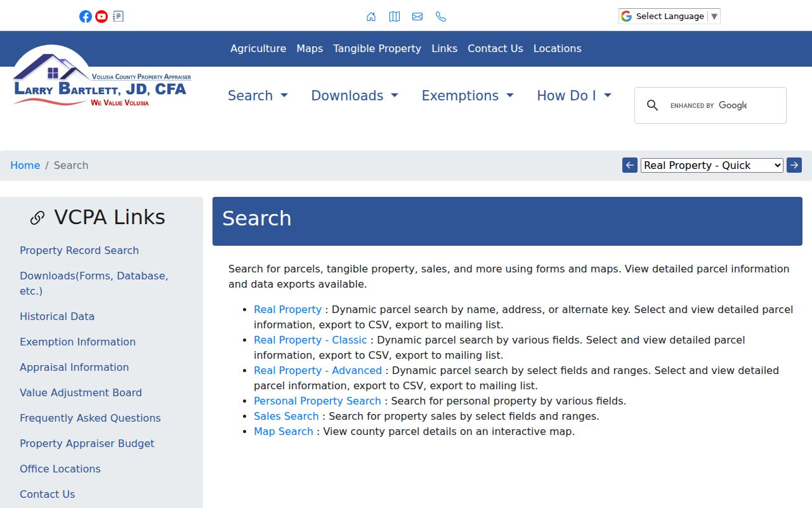Click the next arrow beside search selector

click(794, 165)
